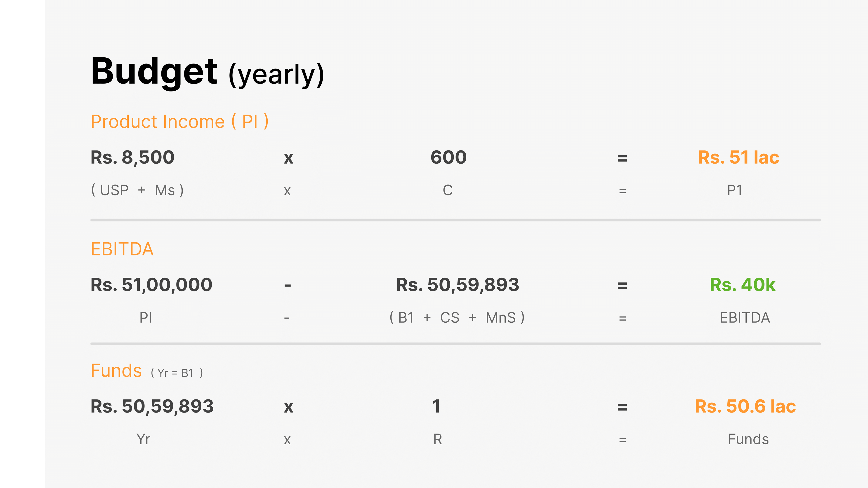
Task: Select the "Product Income ( PI )" heading
Action: (x=180, y=122)
